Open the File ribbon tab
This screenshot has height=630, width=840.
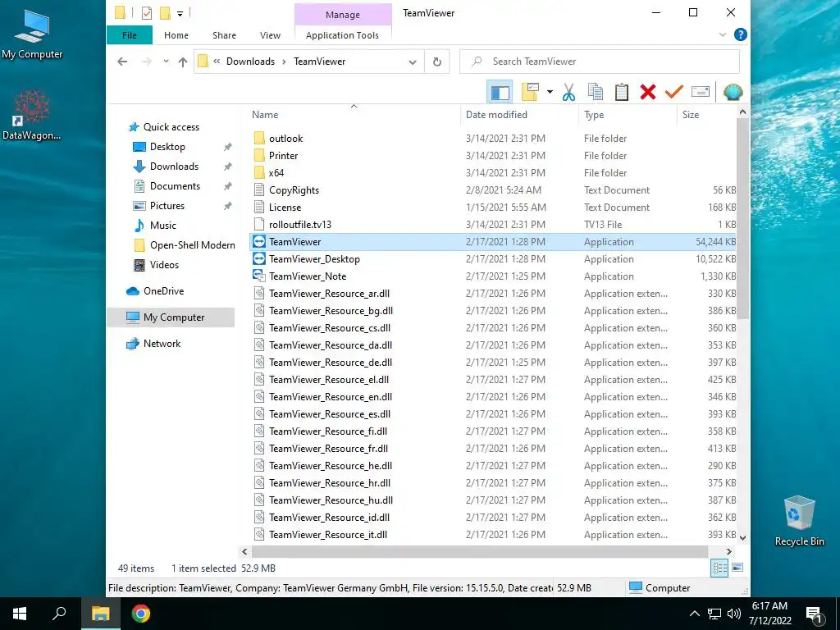pos(129,34)
